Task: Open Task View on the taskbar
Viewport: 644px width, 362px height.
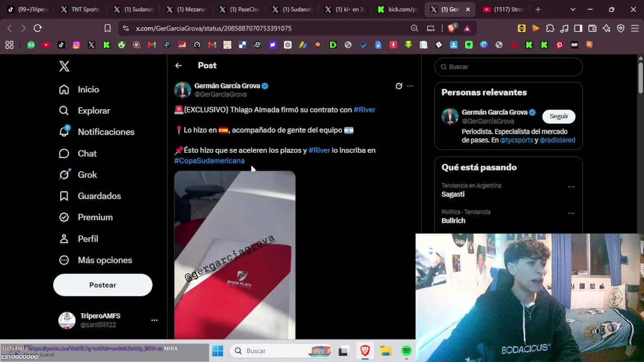Action: pos(343,351)
